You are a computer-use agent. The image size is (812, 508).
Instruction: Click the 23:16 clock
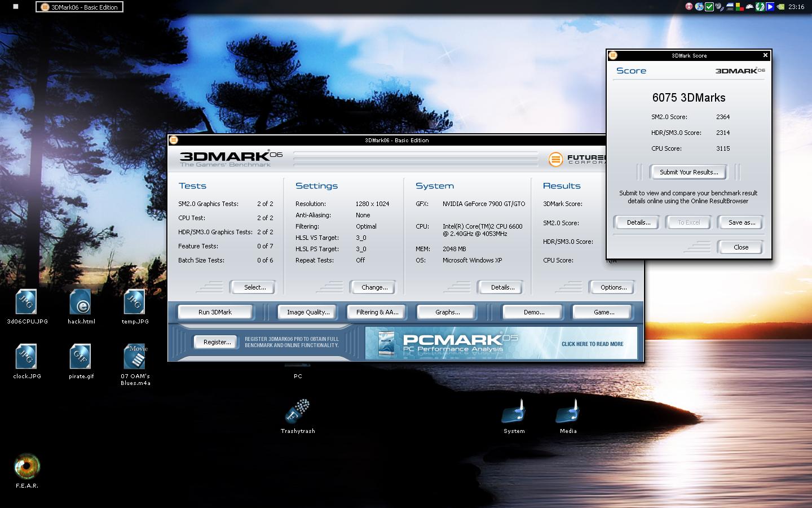[x=796, y=7]
